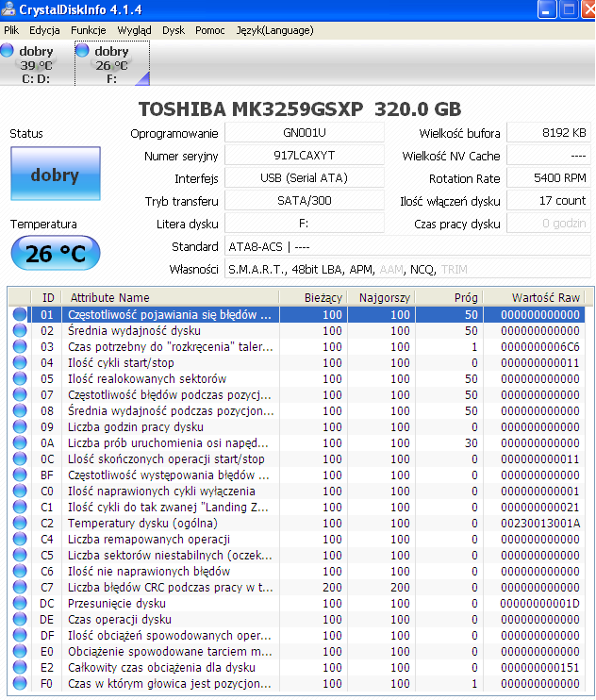Click the status orb for attribute 05

(20, 378)
